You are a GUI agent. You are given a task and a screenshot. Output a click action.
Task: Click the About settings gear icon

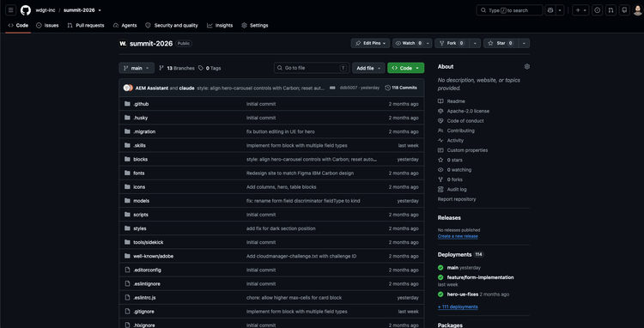[x=527, y=66]
